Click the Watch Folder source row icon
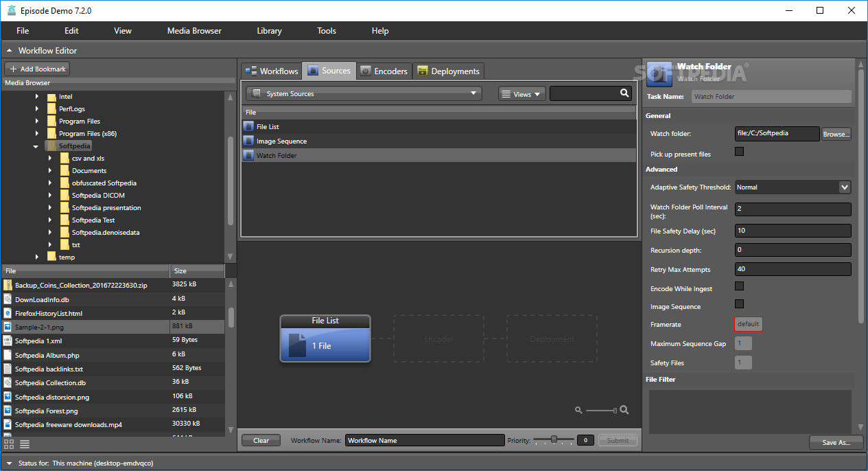The height and width of the screenshot is (471, 868). (x=248, y=155)
